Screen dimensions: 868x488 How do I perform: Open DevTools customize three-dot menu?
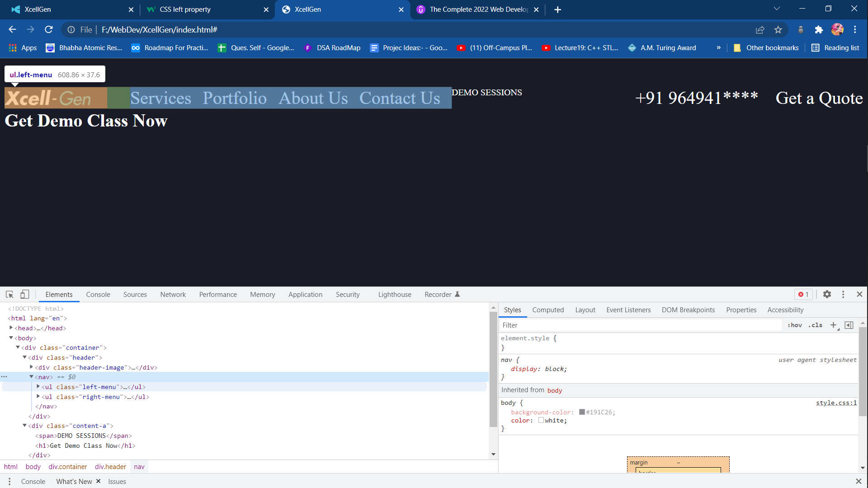click(843, 294)
